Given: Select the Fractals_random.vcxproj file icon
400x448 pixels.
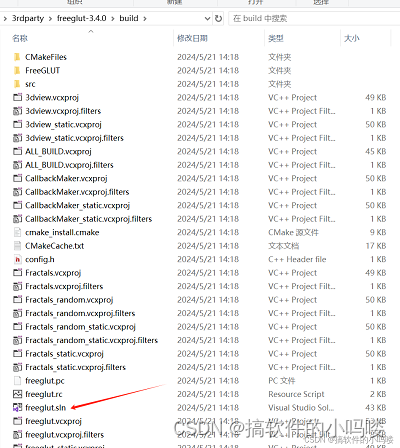Looking at the screenshot, I should coord(17,300).
